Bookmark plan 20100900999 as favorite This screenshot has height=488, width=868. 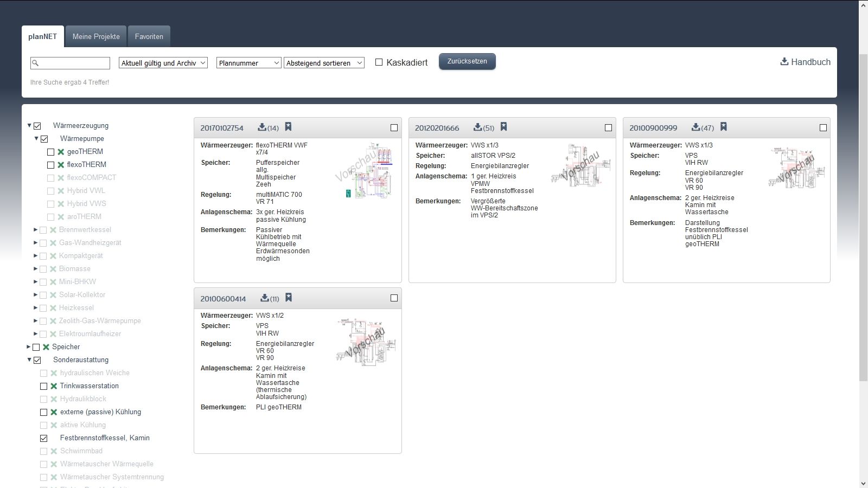click(x=723, y=127)
